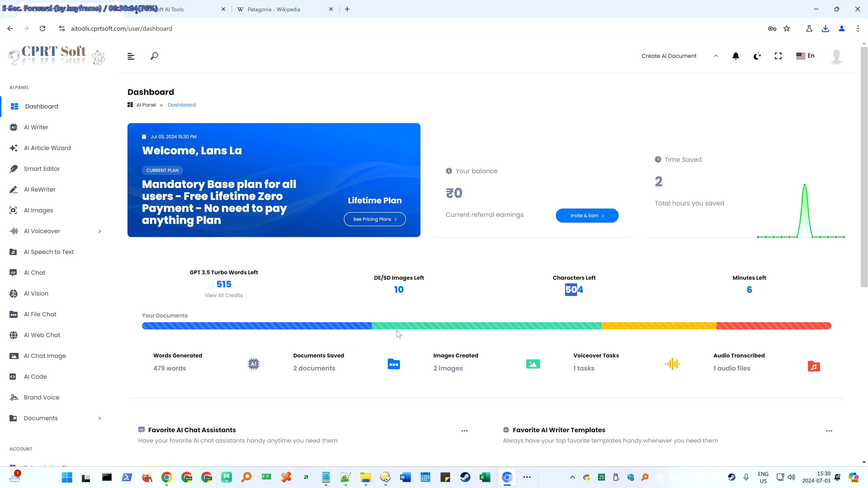Expand AI Voiceover submenu
Viewport: 868px width, 488px height.
[x=99, y=231]
